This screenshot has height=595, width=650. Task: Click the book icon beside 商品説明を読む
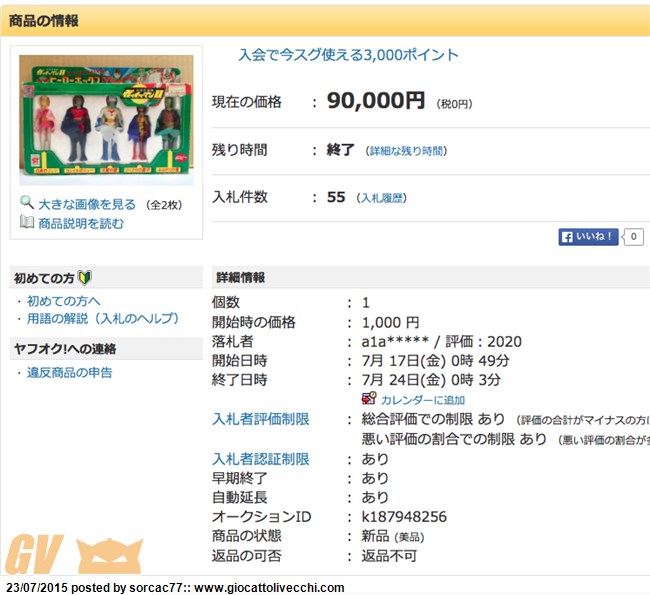click(27, 222)
